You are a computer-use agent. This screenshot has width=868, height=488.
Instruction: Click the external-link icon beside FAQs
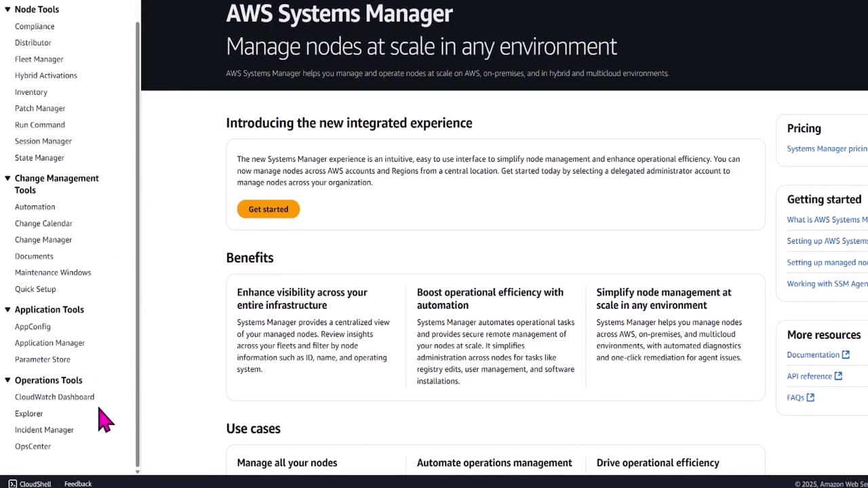point(810,398)
